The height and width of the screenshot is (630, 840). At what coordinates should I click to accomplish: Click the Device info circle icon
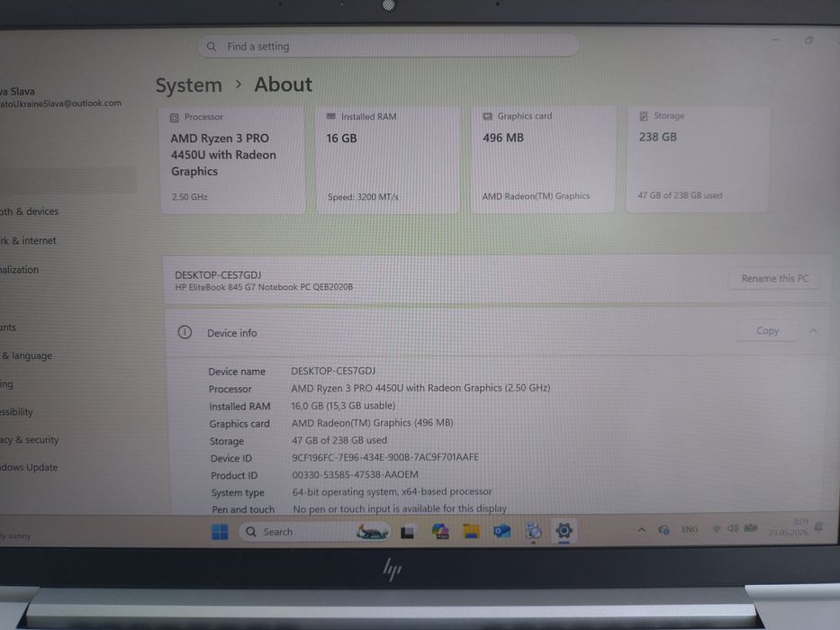coord(185,333)
